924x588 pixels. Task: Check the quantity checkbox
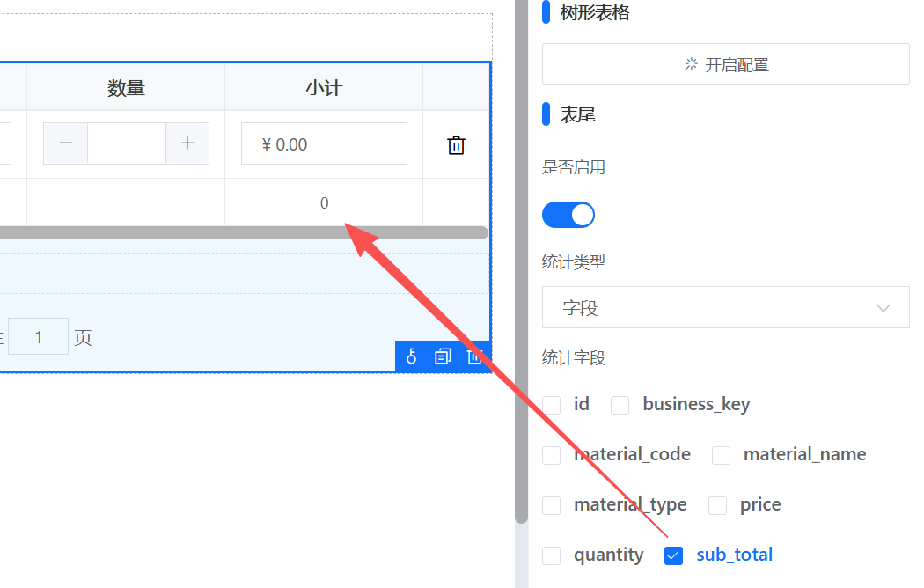click(552, 555)
